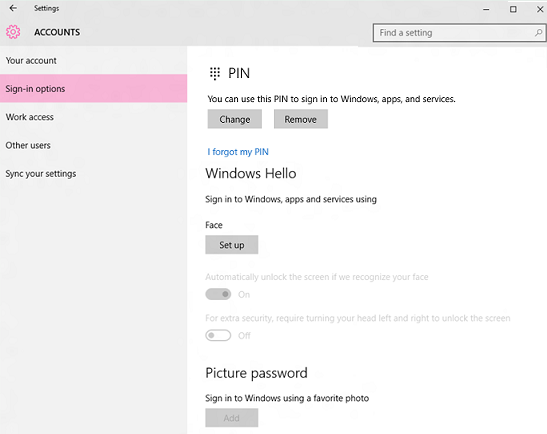The height and width of the screenshot is (434, 547).
Task: Select Sign-in options in sidebar
Action: click(93, 89)
